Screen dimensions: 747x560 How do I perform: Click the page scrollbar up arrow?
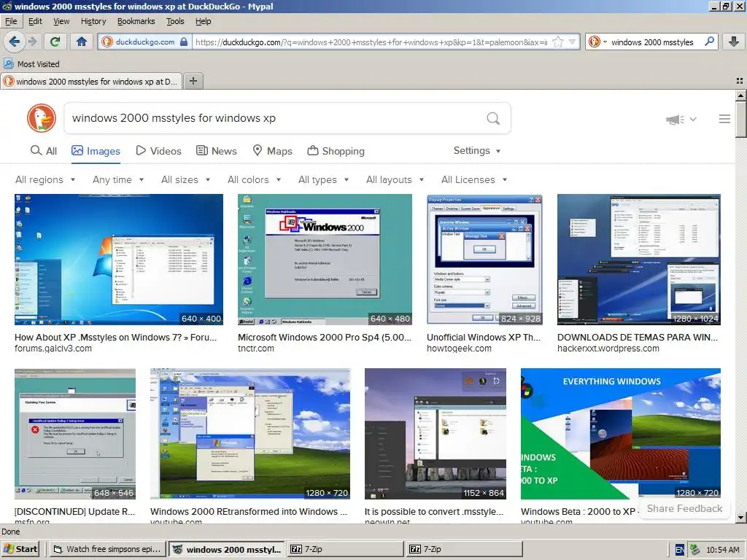click(x=741, y=96)
